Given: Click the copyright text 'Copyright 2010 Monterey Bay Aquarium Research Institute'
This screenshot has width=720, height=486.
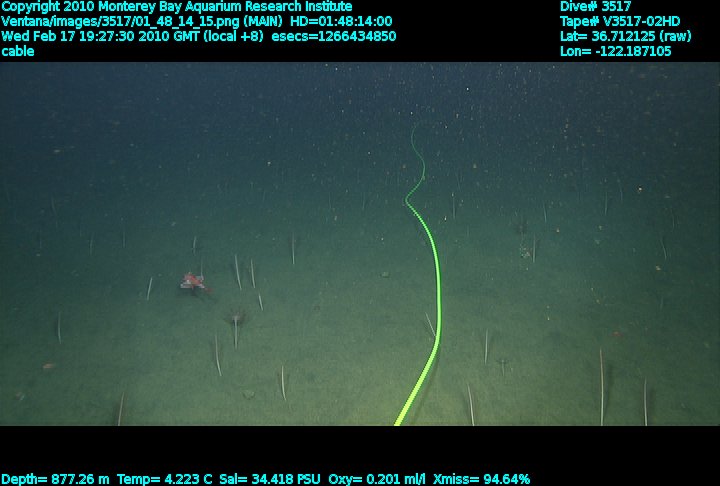Looking at the screenshot, I should [177, 7].
